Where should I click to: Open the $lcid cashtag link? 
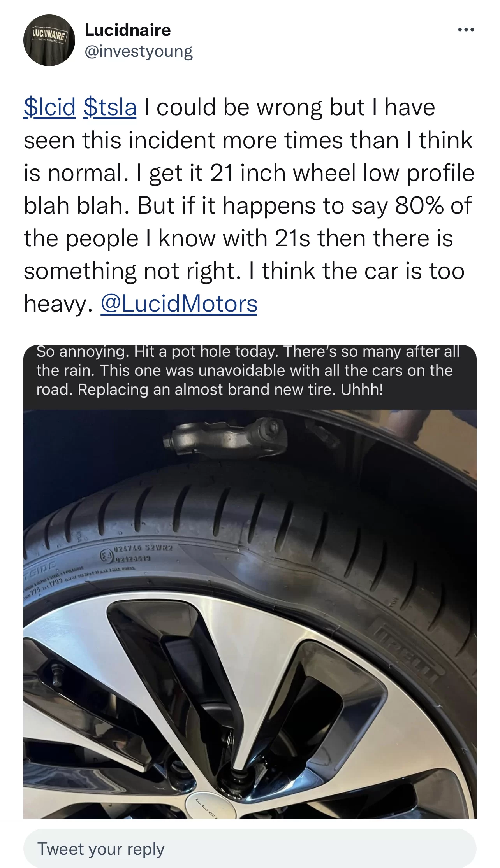click(49, 107)
